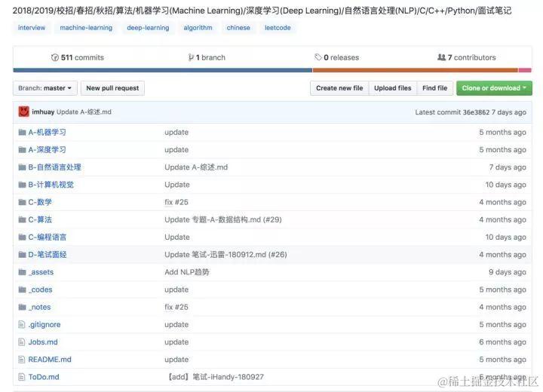Click folder icon for _notes
Viewport: 543px width, 392px height.
22,307
